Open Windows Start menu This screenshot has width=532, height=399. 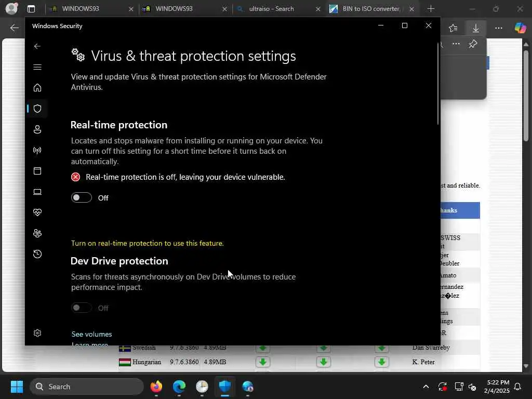pos(17,387)
